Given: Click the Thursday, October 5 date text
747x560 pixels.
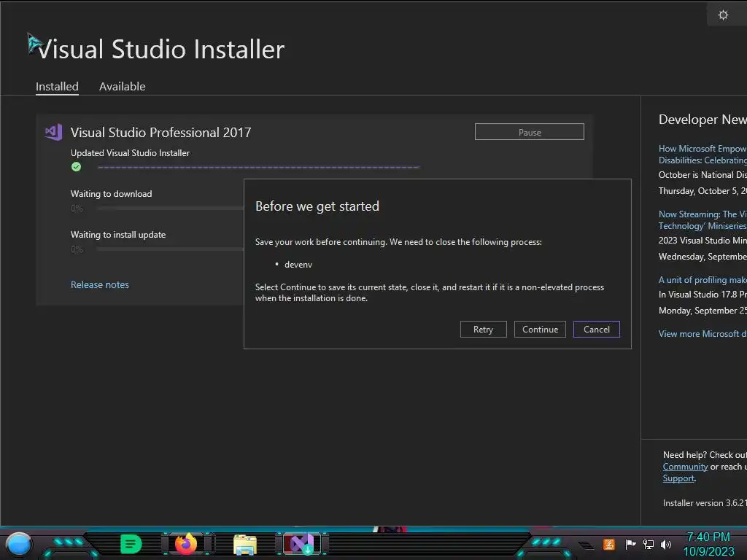Looking at the screenshot, I should click(x=703, y=191).
